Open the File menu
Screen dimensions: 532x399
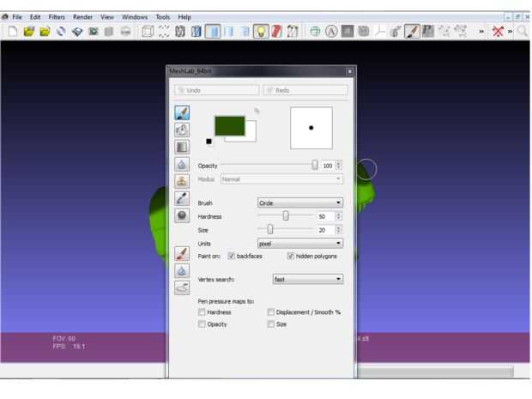point(17,17)
